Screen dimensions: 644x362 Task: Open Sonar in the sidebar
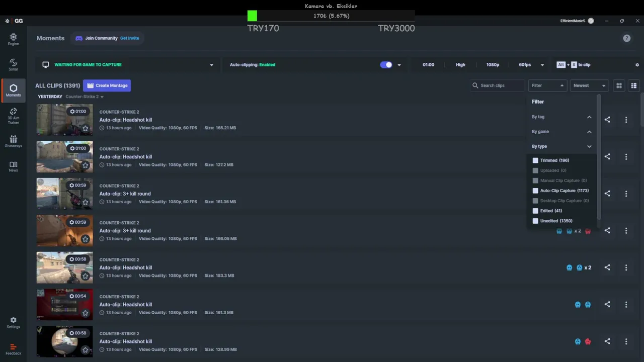point(13,65)
